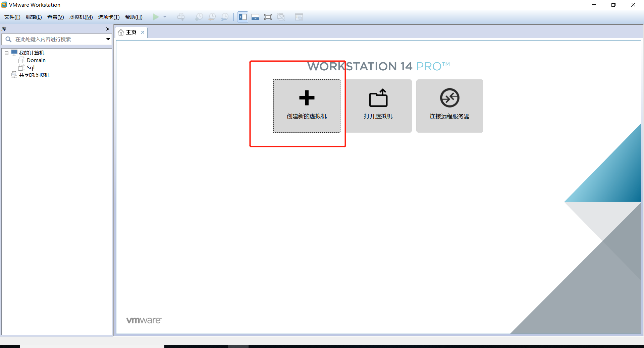Select the Sql virtual machine
Image resolution: width=644 pixels, height=348 pixels.
click(31, 68)
